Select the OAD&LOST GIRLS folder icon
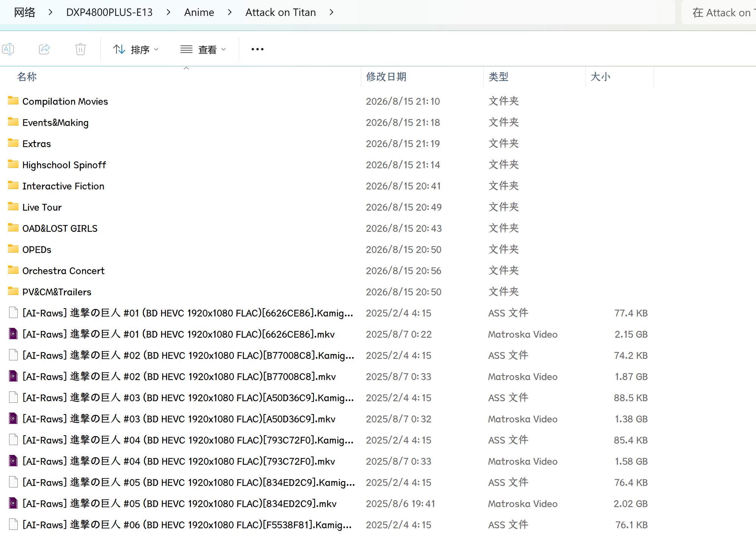This screenshot has width=756, height=537. (13, 228)
